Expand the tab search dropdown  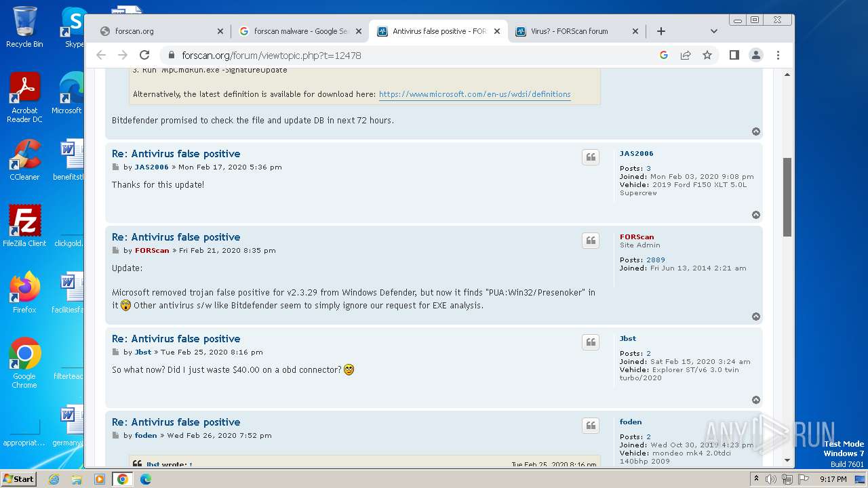coord(713,31)
